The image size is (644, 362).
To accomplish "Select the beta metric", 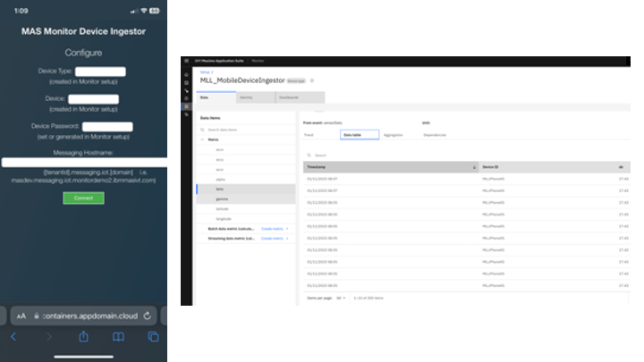I will click(x=246, y=189).
